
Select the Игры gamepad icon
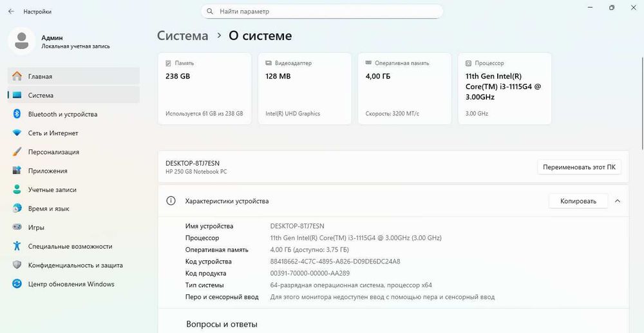(x=17, y=227)
